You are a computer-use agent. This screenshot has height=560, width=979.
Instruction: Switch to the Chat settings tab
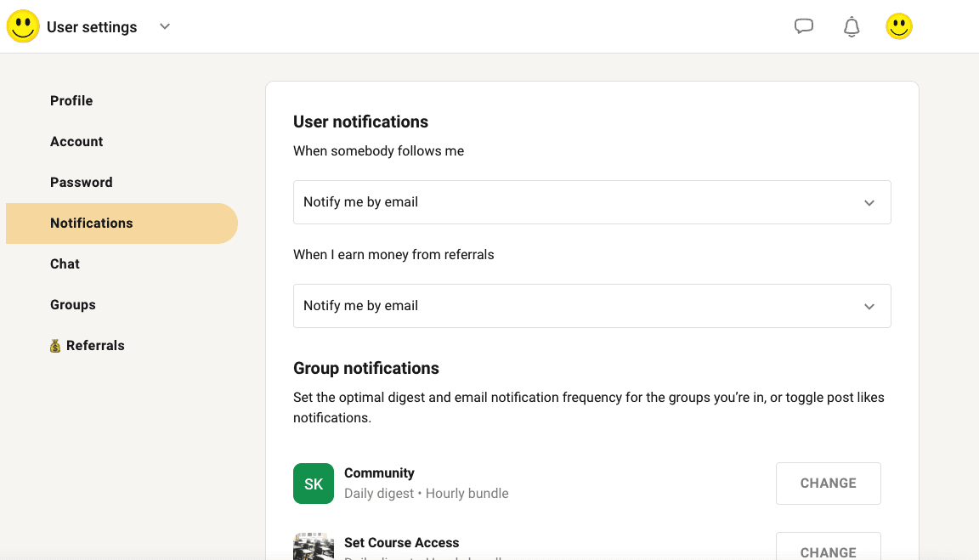(x=65, y=264)
